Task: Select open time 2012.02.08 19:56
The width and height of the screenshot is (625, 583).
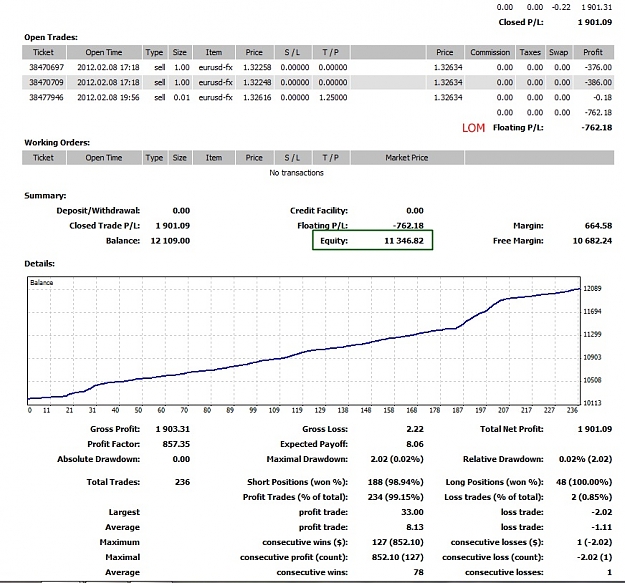Action: (x=108, y=98)
